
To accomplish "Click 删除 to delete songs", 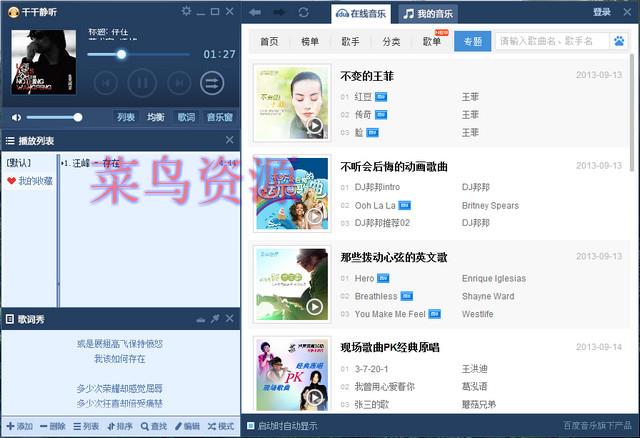I will pyautogui.click(x=53, y=426).
